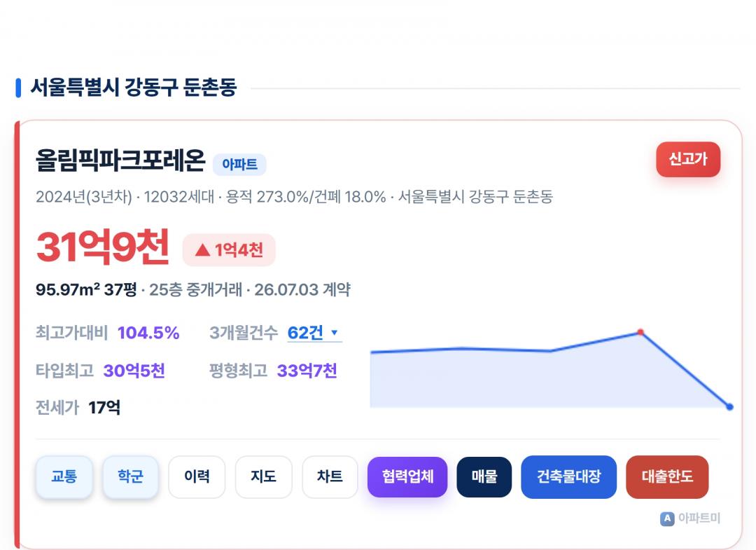Open the 학군 school district button
This screenshot has height=550, width=756.
[x=130, y=476]
